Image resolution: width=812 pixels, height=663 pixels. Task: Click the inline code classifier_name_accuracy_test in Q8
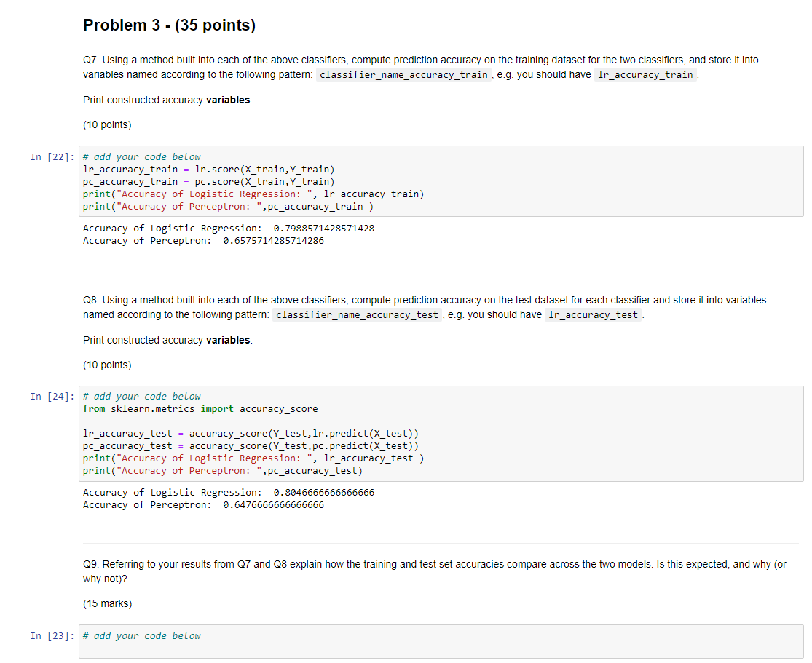pyautogui.click(x=357, y=314)
